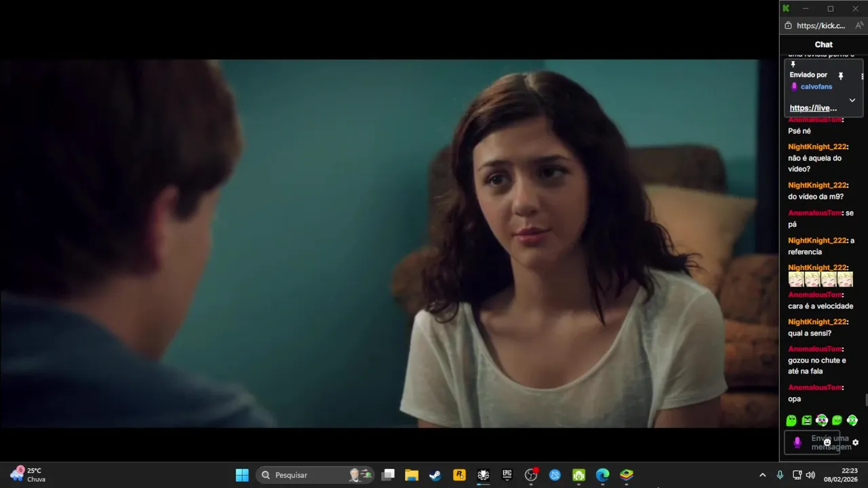Image resolution: width=868 pixels, height=488 pixels.
Task: Click the chat scrollbar thumb
Action: pos(866,401)
